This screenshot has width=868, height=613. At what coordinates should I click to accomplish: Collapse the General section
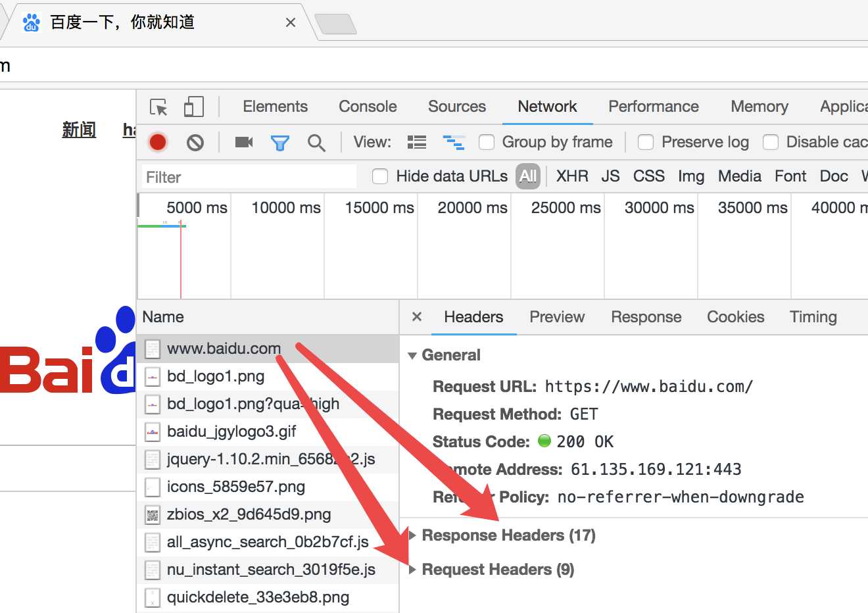(x=412, y=356)
